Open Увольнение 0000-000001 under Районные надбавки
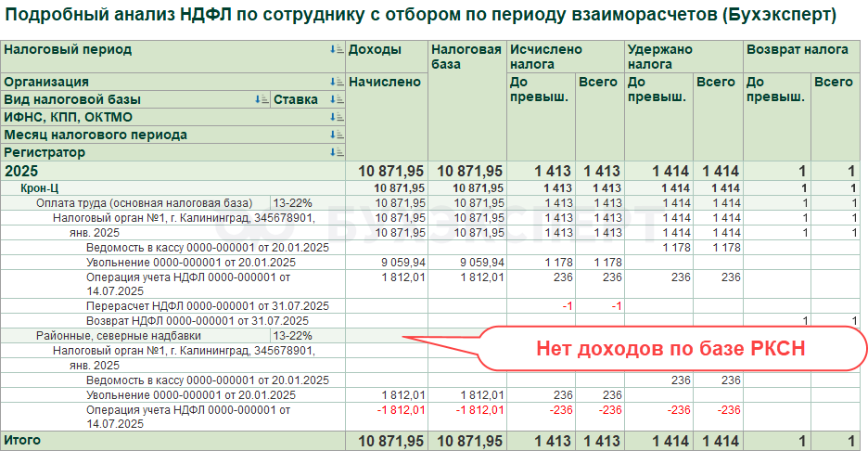 191,395
